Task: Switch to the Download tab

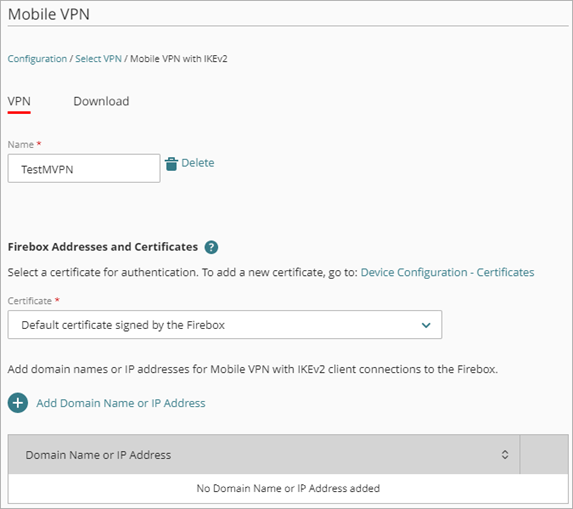Action: point(101,101)
